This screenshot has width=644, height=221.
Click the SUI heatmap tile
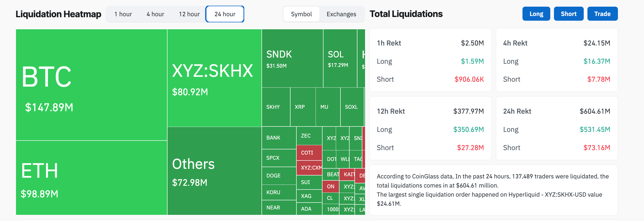[x=309, y=182]
